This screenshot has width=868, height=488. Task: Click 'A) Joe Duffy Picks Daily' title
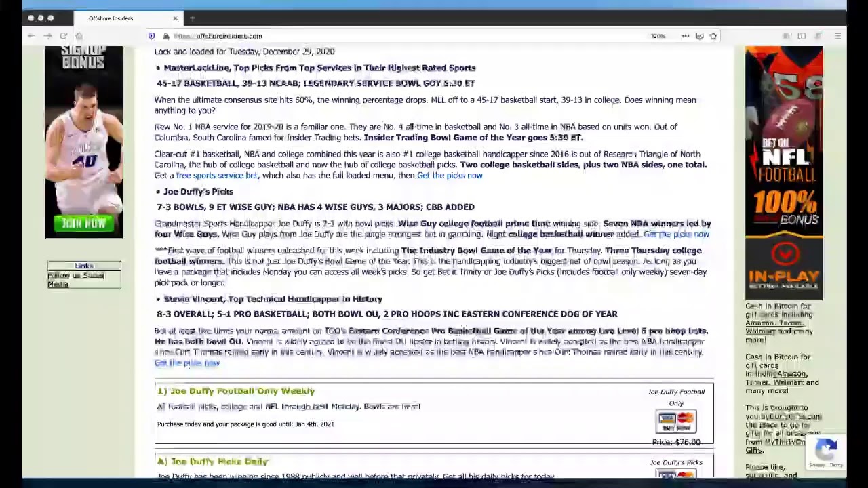pyautogui.click(x=213, y=462)
